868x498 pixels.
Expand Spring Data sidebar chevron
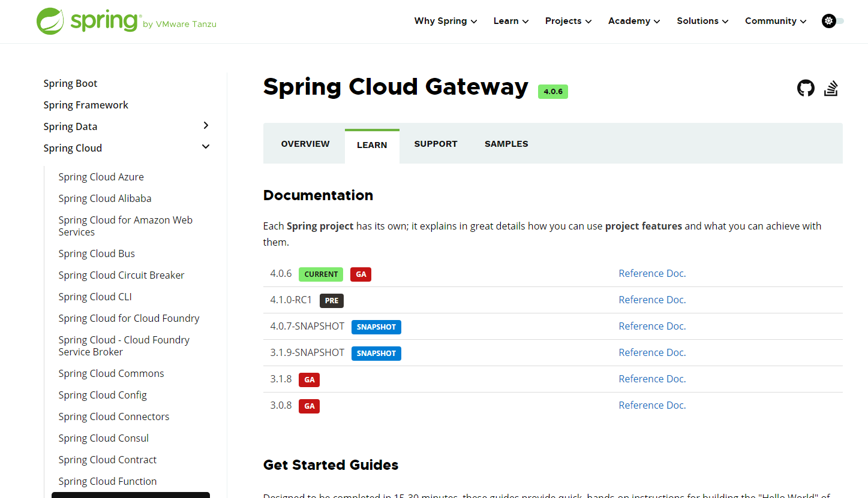(x=206, y=125)
